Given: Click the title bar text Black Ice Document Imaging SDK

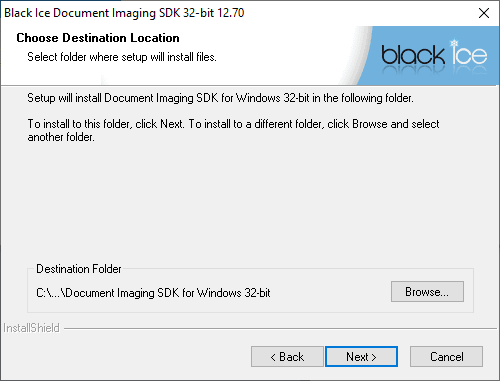Looking at the screenshot, I should (x=124, y=13).
